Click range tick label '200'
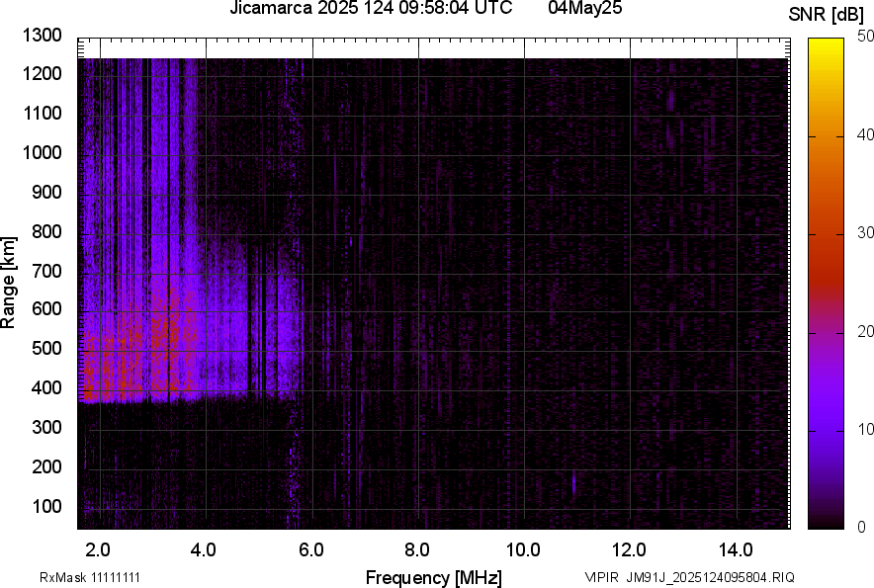874x588 pixels. (46, 466)
